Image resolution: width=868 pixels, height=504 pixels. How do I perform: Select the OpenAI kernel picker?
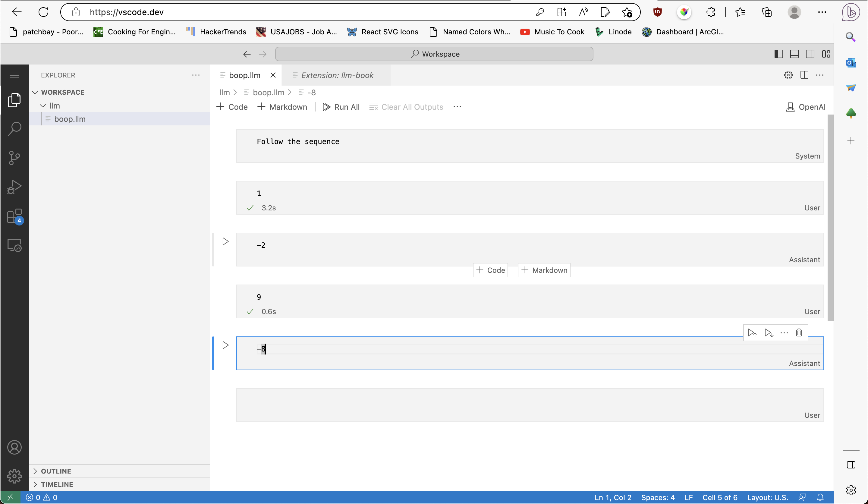pos(806,107)
